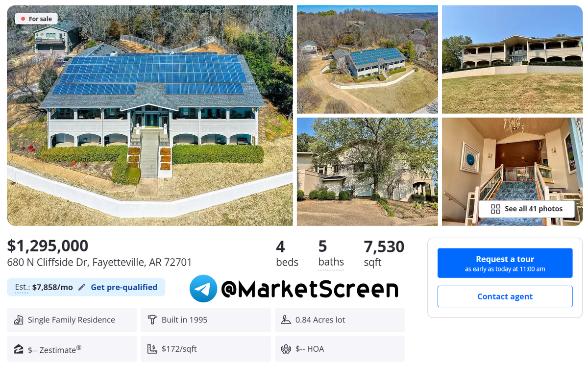Open See all 41 photos
This screenshot has width=588, height=368.
click(x=527, y=209)
